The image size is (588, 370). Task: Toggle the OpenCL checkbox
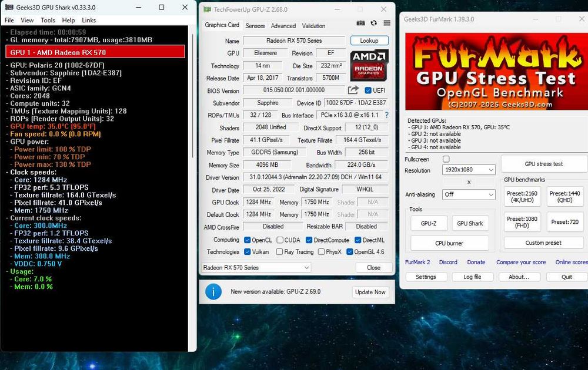pyautogui.click(x=247, y=240)
